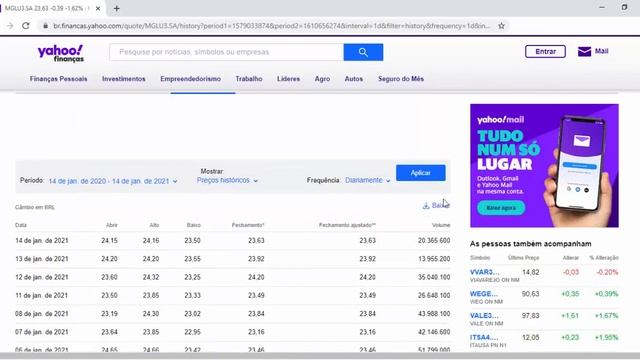The height and width of the screenshot is (360, 640).
Task: Click Câmbio em BRL label
Action: point(35,207)
